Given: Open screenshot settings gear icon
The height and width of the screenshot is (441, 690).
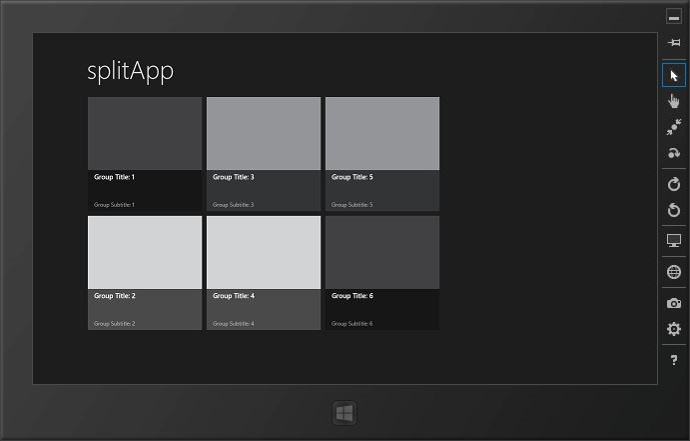Looking at the screenshot, I should [674, 329].
